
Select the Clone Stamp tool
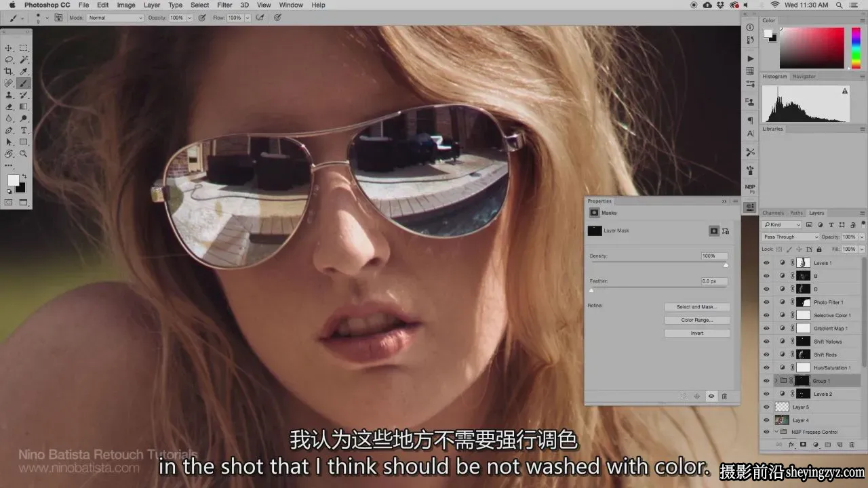point(9,95)
